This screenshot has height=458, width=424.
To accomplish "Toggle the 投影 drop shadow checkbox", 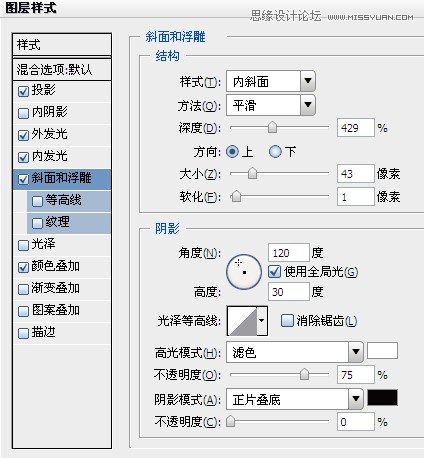I will click(x=23, y=92).
